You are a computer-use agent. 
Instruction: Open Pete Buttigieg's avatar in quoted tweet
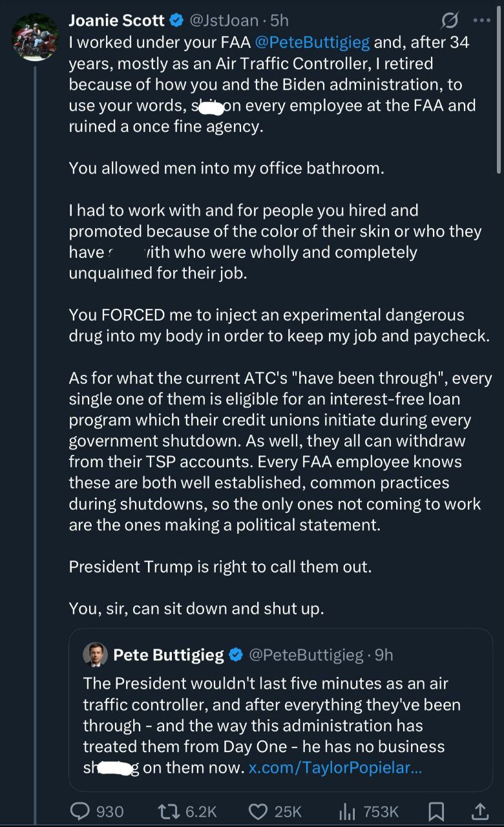95,655
